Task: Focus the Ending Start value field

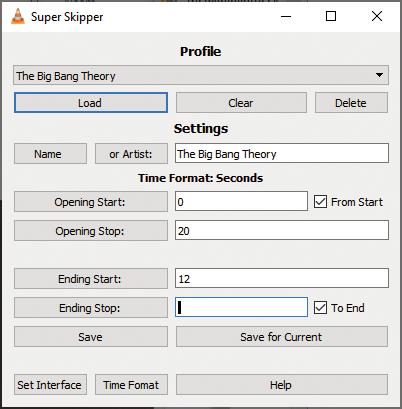Action: (x=282, y=278)
